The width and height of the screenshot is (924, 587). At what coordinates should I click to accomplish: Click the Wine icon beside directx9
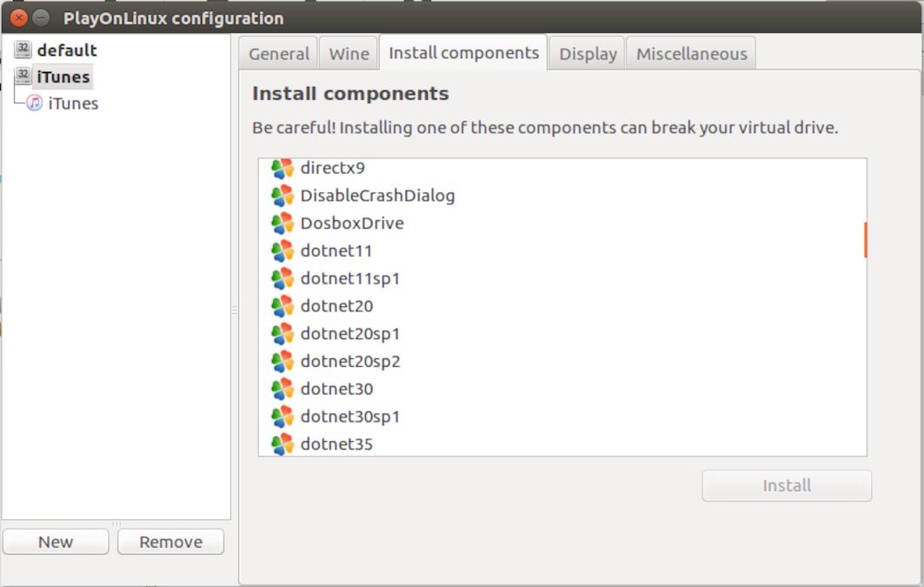click(281, 168)
